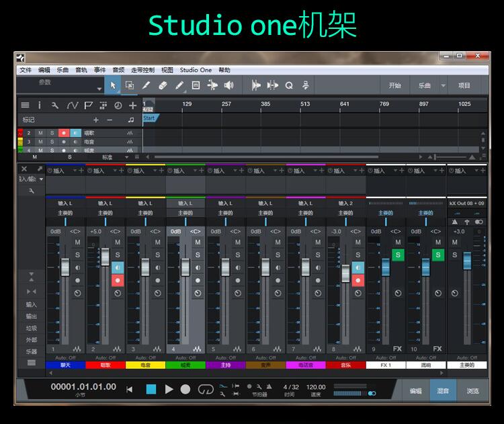This screenshot has height=424, width=504.
Task: Toggle monitor on mixer channel 2
Action: pos(118,267)
